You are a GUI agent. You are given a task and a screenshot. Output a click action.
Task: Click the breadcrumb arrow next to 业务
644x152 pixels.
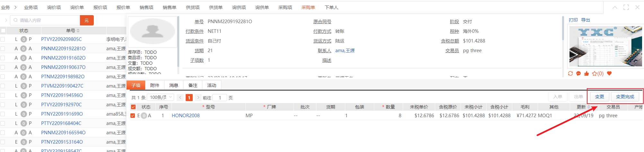(x=15, y=7)
